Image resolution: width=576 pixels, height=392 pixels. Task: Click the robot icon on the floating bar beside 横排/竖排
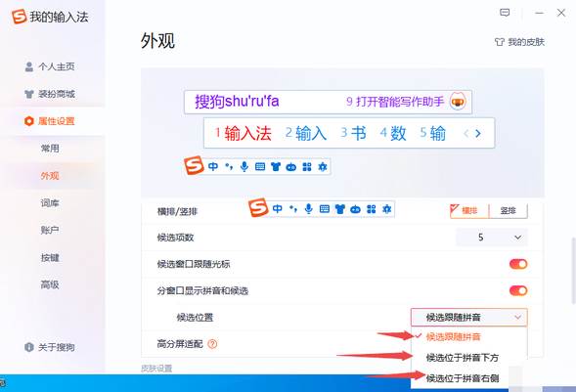(356, 209)
